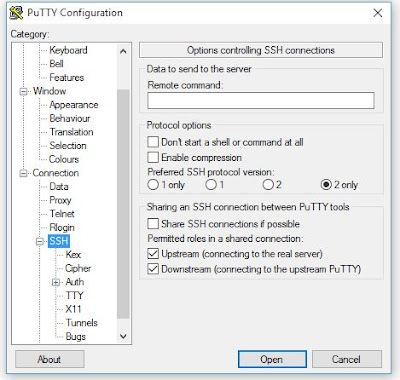
Task: Collapse the Connection tree node
Action: (x=23, y=173)
